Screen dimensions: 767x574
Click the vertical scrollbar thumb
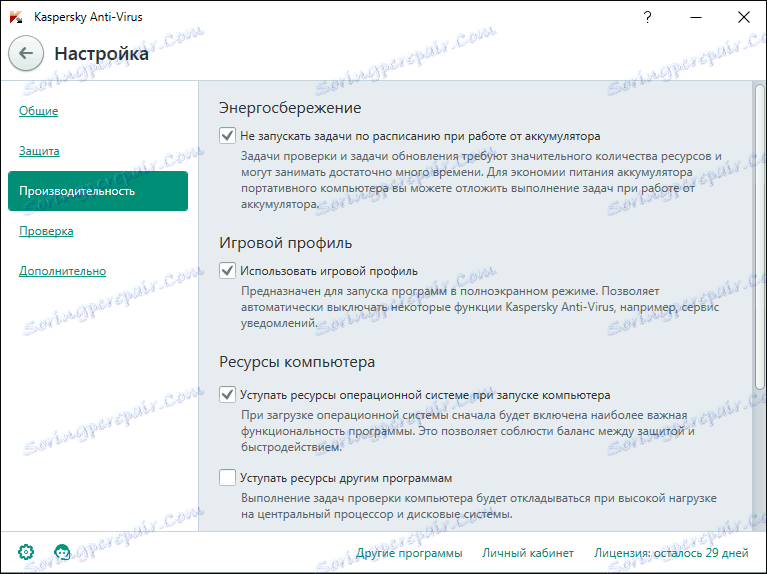[759, 237]
